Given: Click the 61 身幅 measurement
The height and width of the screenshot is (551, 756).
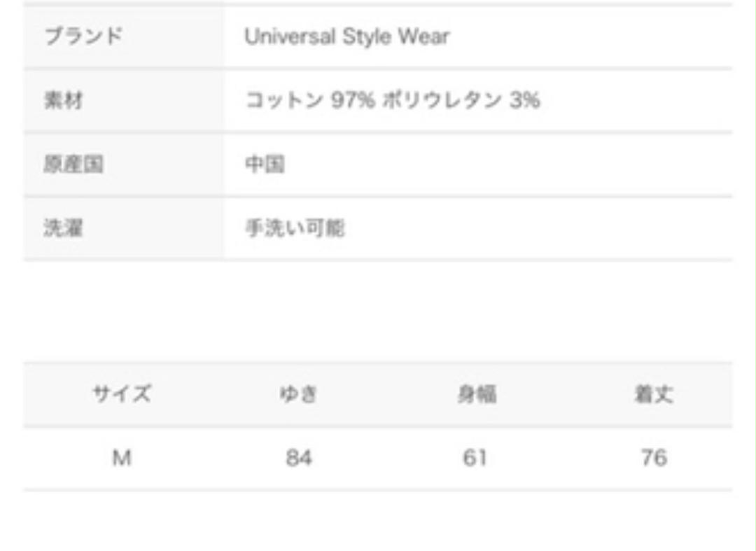Looking at the screenshot, I should coord(475,458).
